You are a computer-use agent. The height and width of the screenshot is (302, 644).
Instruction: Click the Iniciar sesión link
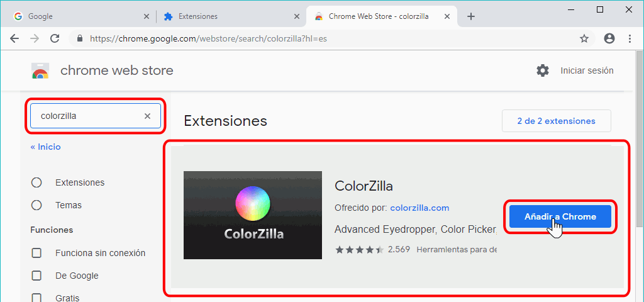pos(587,70)
